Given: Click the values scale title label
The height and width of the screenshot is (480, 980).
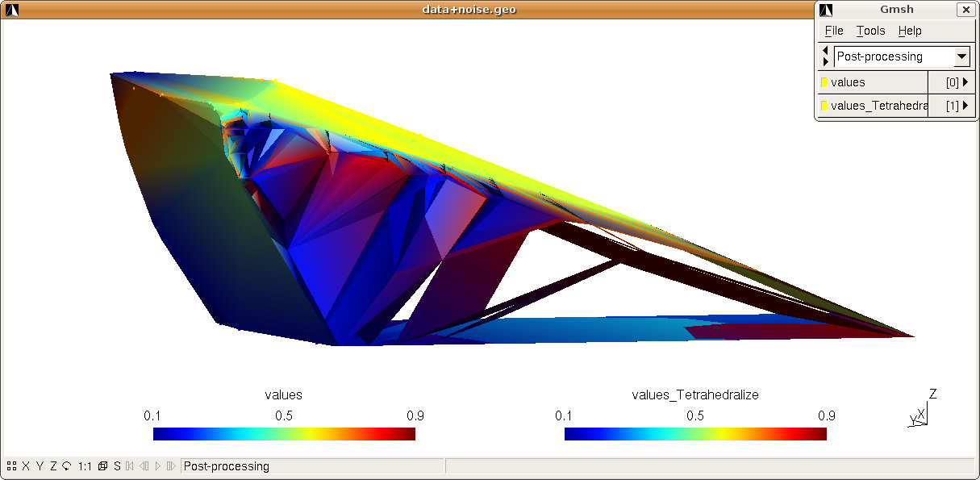Looking at the screenshot, I should pyautogui.click(x=284, y=394).
